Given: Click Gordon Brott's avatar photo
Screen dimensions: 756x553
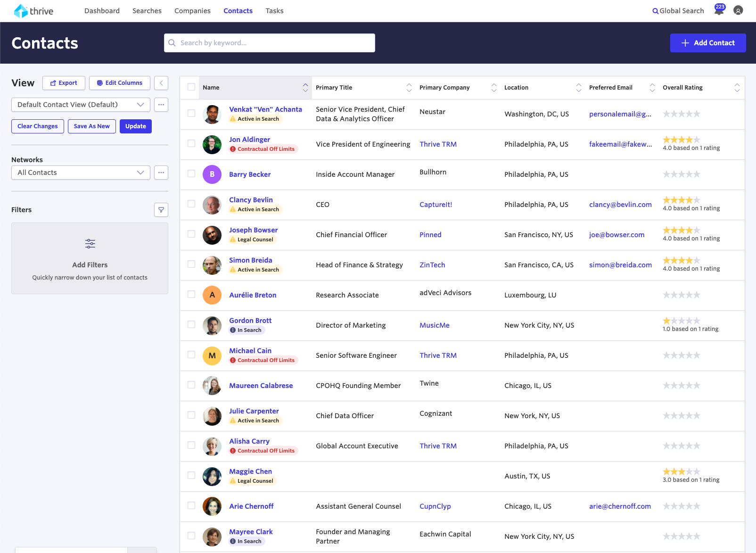Looking at the screenshot, I should [x=212, y=325].
